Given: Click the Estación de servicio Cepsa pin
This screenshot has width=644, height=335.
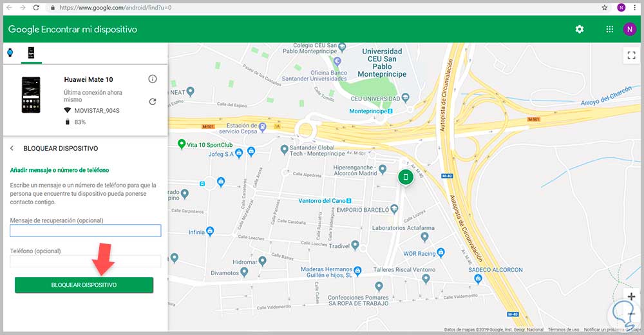Looking at the screenshot, I should click(x=263, y=127).
